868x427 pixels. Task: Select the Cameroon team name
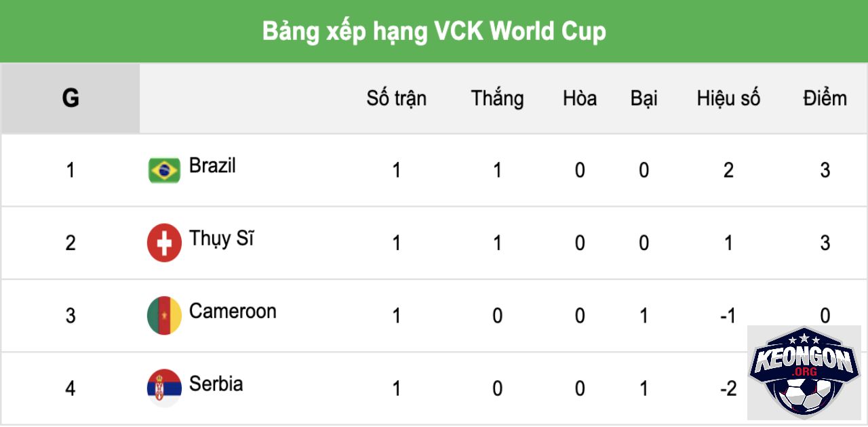pyautogui.click(x=233, y=311)
